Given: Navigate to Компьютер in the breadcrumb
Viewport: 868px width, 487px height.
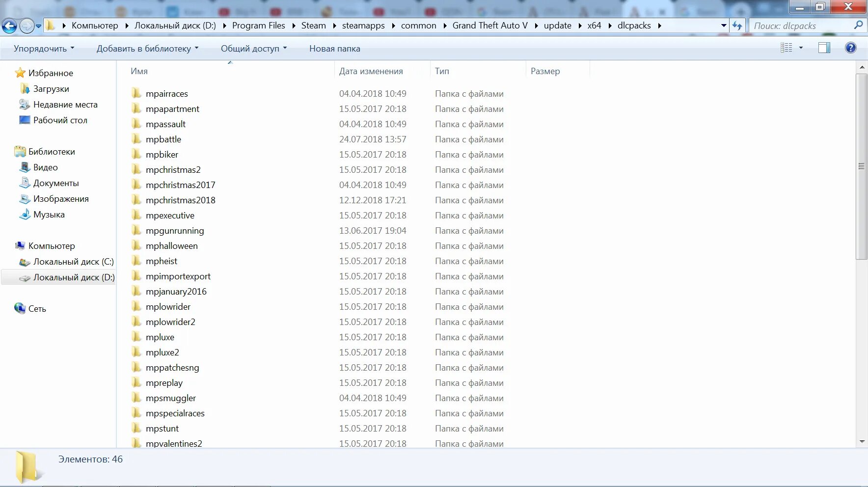Looking at the screenshot, I should (95, 26).
